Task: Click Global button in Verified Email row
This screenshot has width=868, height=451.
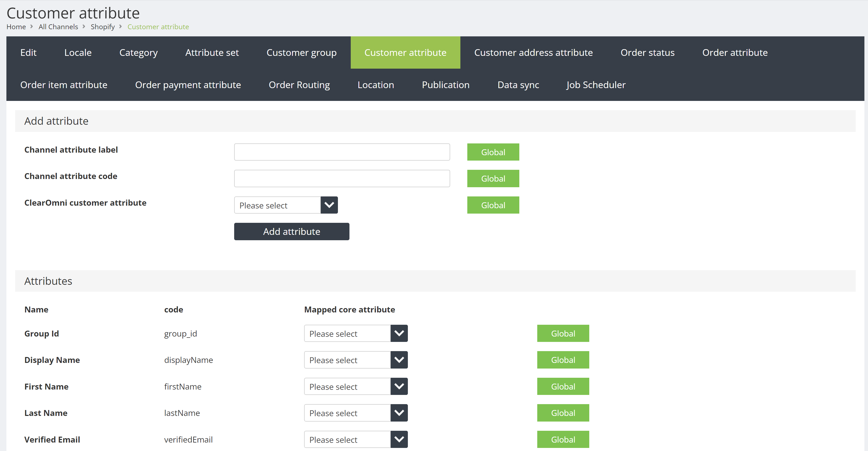Action: click(x=563, y=439)
